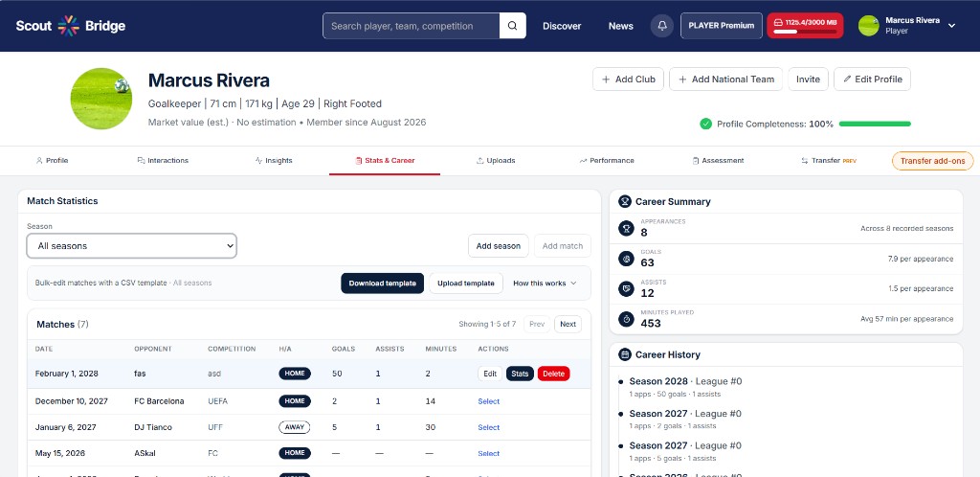Open the Interactions tab

click(163, 161)
